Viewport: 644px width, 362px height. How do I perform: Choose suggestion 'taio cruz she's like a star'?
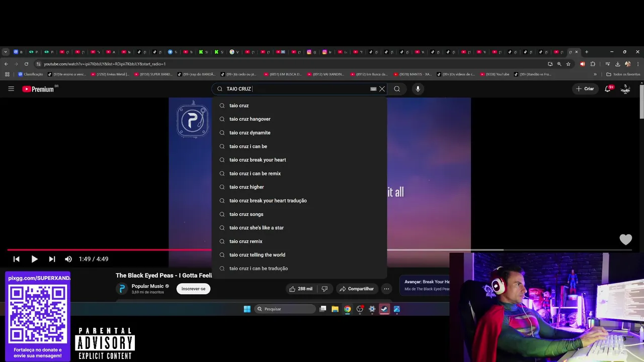tap(299, 228)
